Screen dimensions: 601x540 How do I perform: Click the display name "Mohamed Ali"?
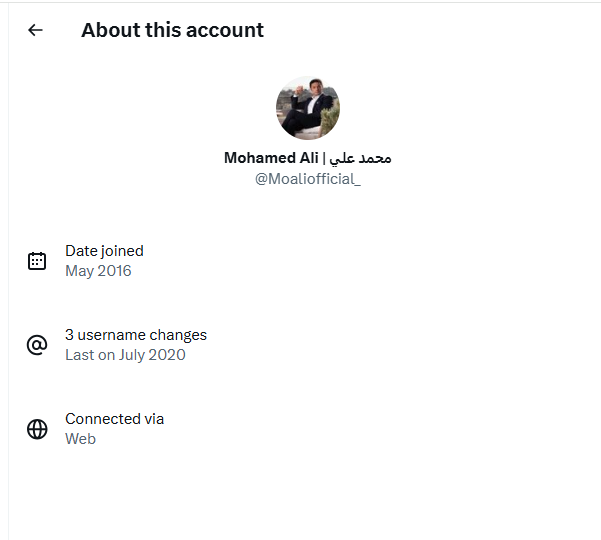pos(271,158)
